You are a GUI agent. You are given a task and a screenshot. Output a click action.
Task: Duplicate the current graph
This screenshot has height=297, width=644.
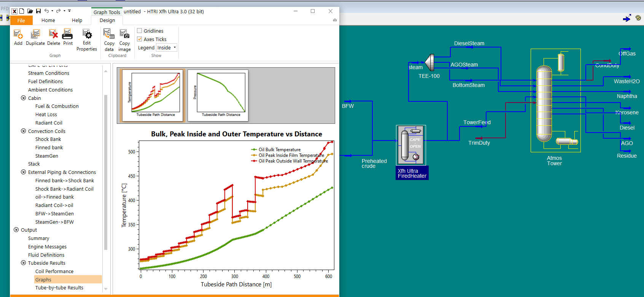[35, 38]
